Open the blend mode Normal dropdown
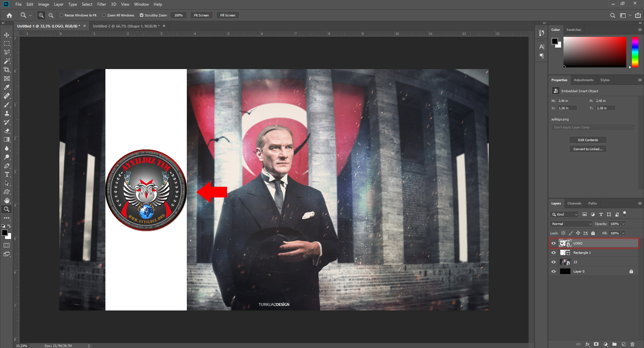 pyautogui.click(x=571, y=224)
